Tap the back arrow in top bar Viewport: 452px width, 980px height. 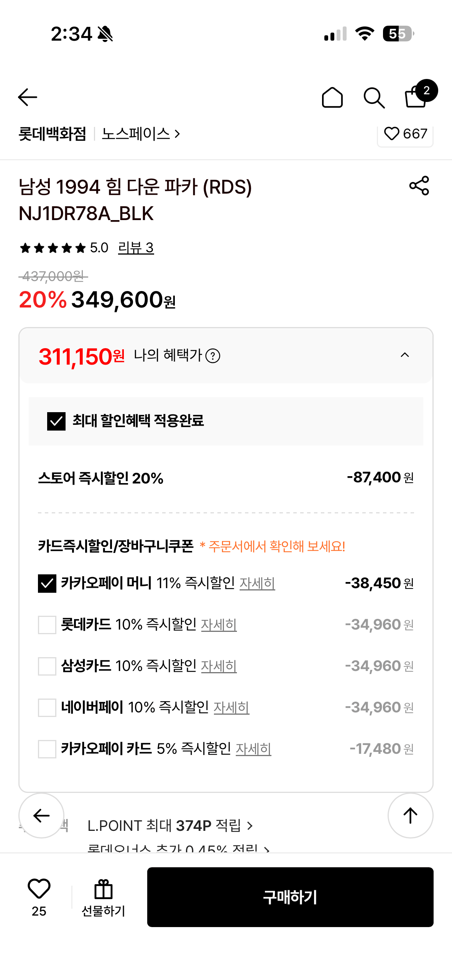point(28,97)
